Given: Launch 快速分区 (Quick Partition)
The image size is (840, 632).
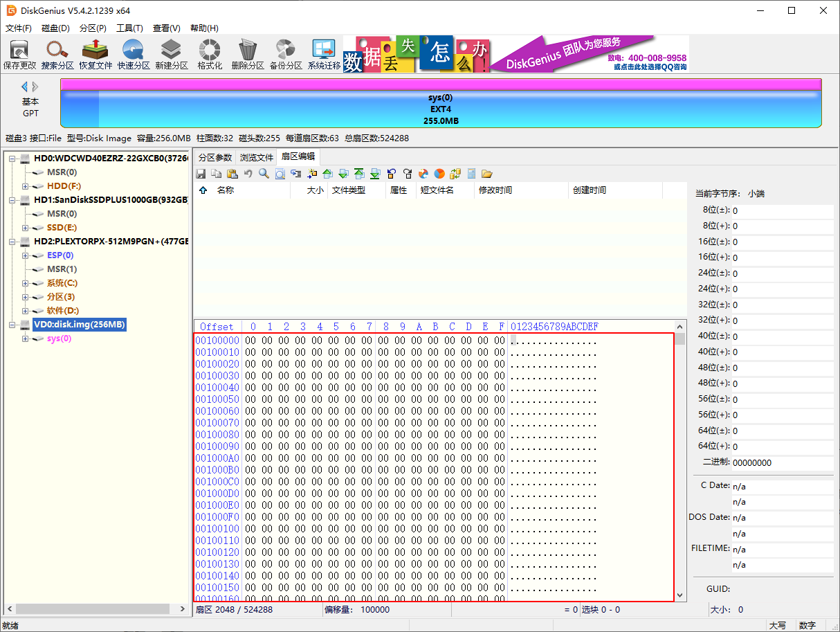Looking at the screenshot, I should pyautogui.click(x=134, y=54).
